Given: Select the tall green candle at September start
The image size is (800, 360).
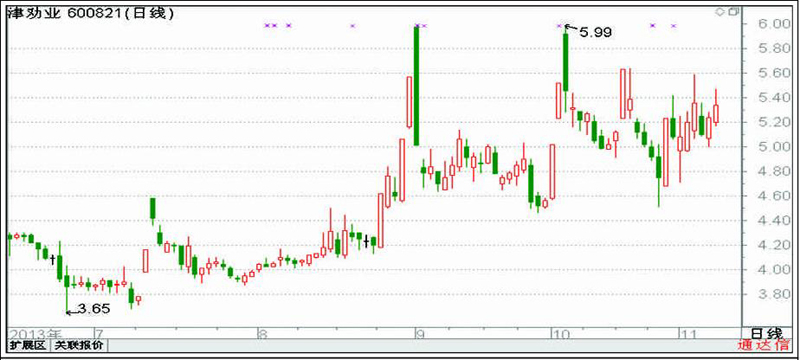Looking at the screenshot, I should pyautogui.click(x=416, y=85).
